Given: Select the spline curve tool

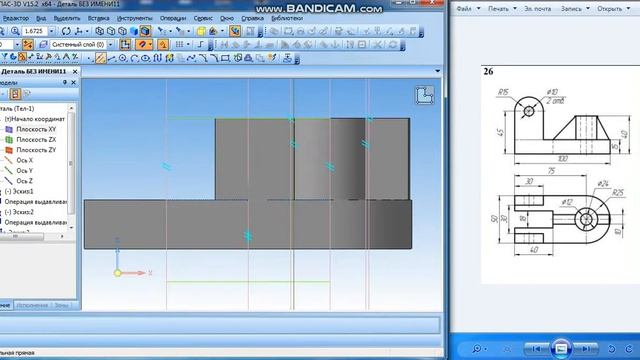Looking at the screenshot, I should tap(191, 58).
